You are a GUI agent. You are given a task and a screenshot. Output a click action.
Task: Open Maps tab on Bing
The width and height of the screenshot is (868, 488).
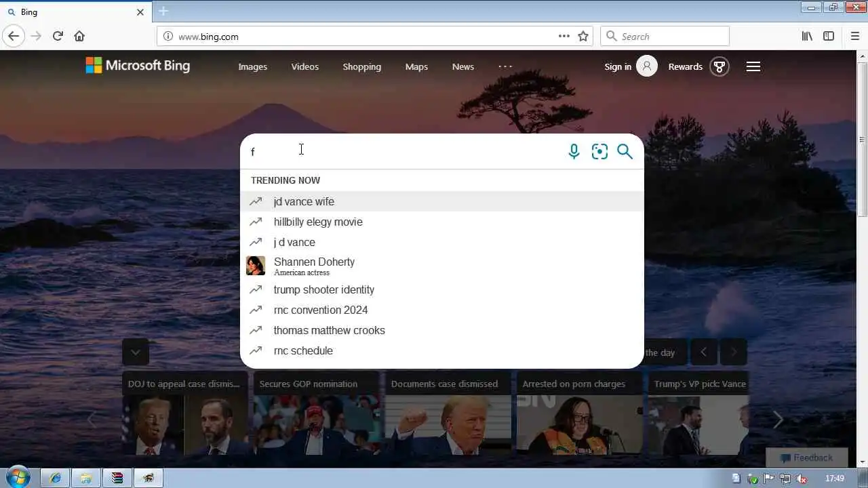coord(416,66)
